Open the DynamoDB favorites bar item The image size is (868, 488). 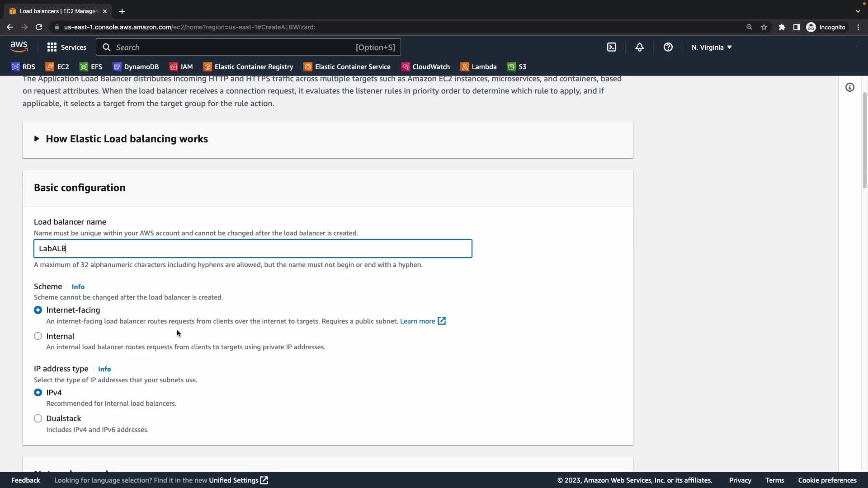click(136, 67)
